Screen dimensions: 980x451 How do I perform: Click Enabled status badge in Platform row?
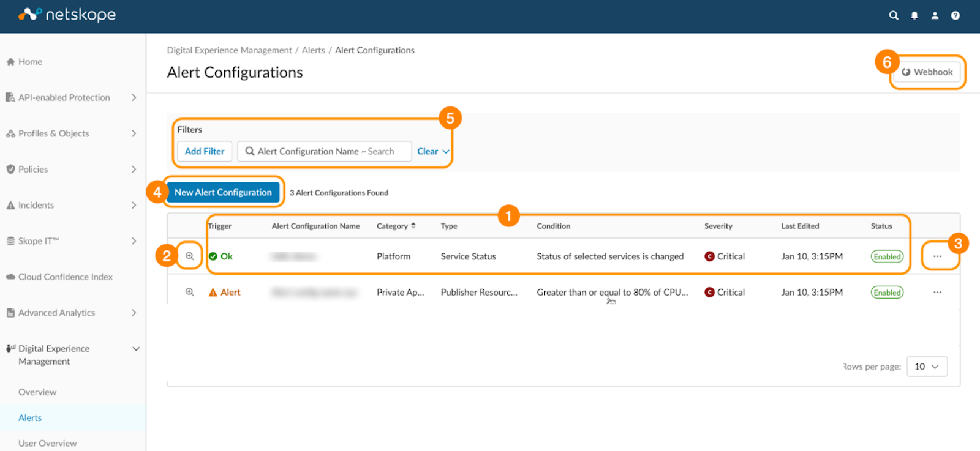[x=888, y=256]
